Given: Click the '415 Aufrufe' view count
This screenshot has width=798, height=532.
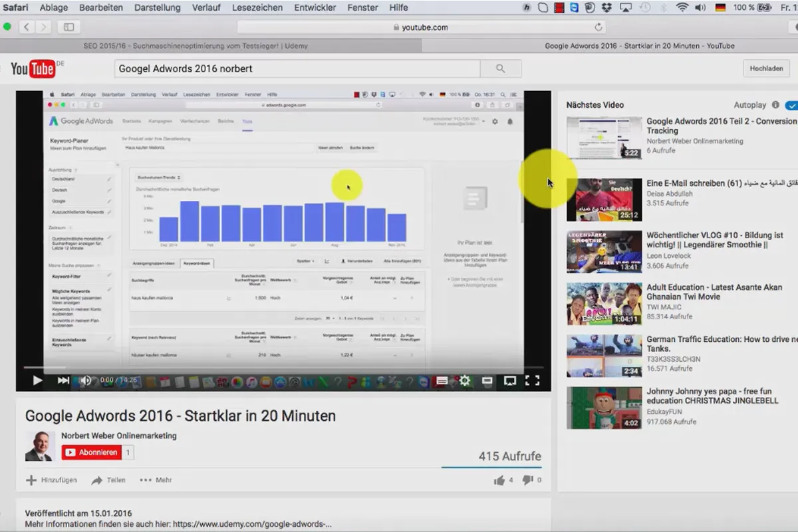Looking at the screenshot, I should tap(510, 456).
